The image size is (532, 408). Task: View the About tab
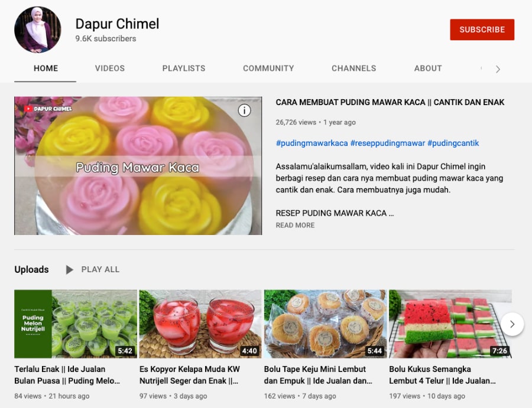point(428,68)
